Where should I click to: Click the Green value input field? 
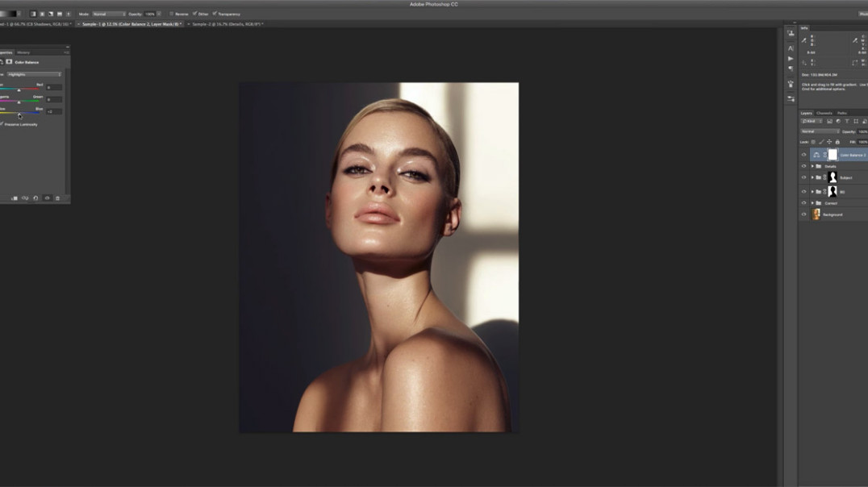pyautogui.click(x=54, y=100)
